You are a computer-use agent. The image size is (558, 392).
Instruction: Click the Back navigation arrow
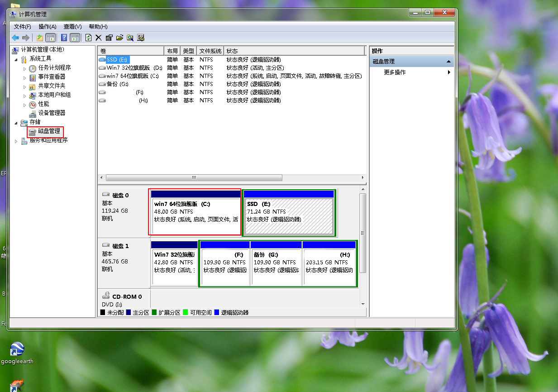(x=15, y=38)
